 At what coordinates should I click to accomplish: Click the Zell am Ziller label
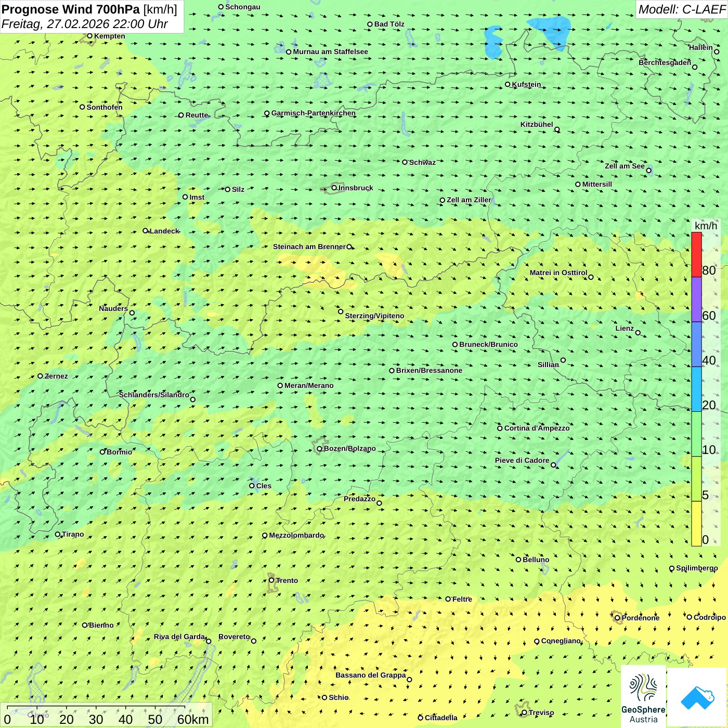coord(469,200)
